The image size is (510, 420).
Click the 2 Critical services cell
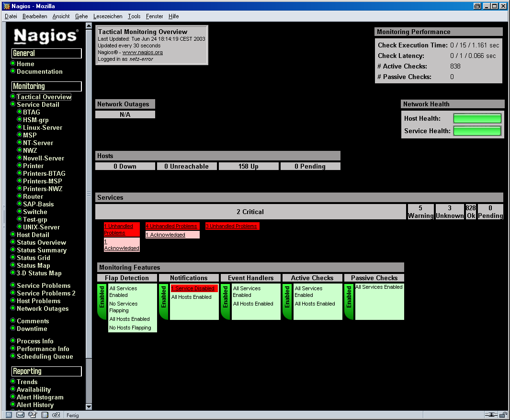(x=250, y=212)
